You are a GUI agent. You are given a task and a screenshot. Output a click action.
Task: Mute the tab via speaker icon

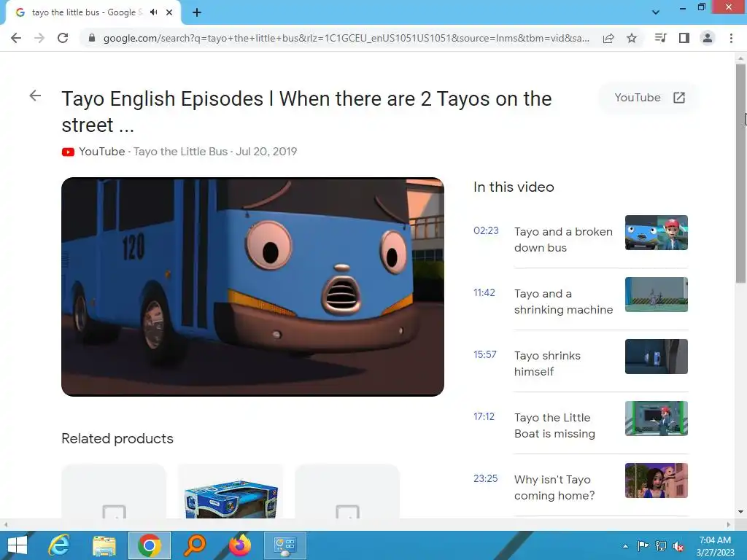(153, 12)
